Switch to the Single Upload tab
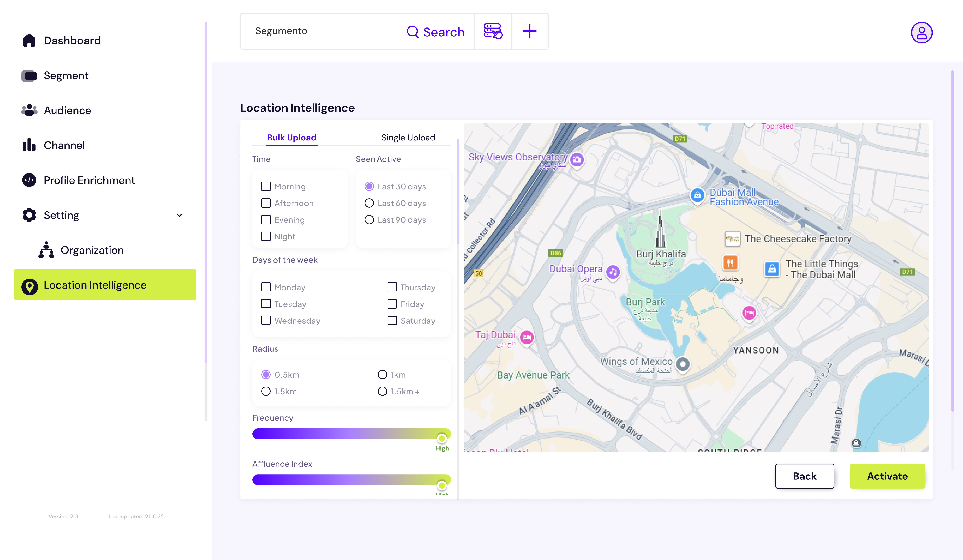Viewport: 963px width, 560px height. coord(408,138)
